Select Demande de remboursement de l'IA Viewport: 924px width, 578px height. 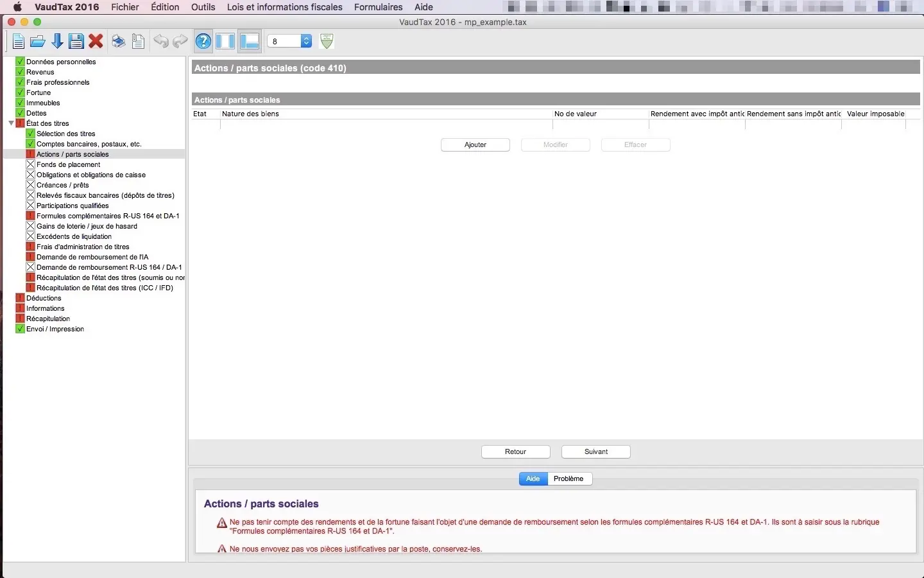point(92,257)
